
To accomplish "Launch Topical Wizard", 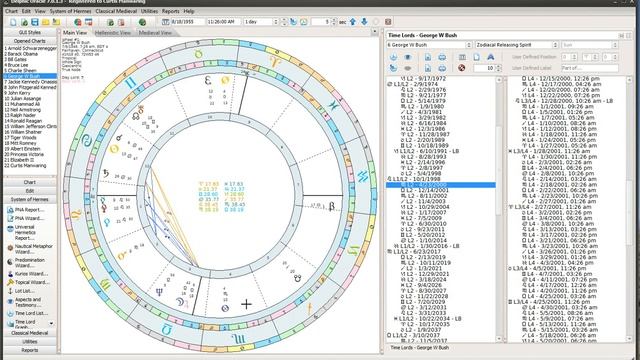I will click(x=29, y=282).
